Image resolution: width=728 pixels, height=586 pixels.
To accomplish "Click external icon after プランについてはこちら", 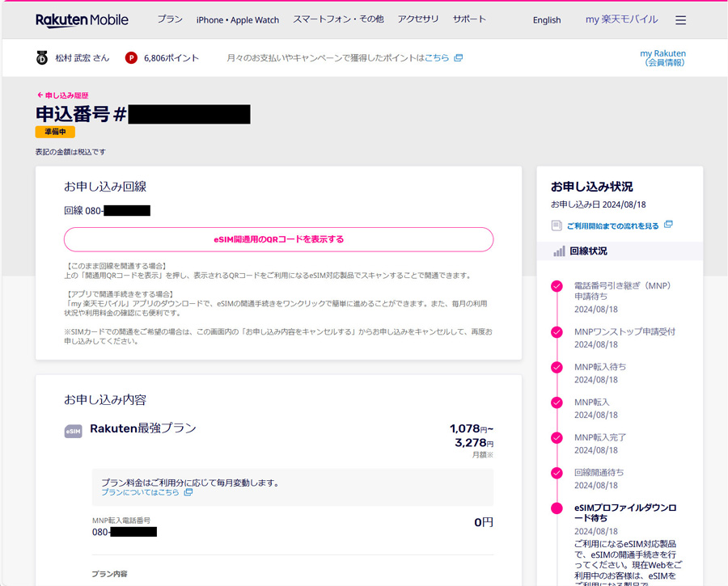I will [x=188, y=492].
